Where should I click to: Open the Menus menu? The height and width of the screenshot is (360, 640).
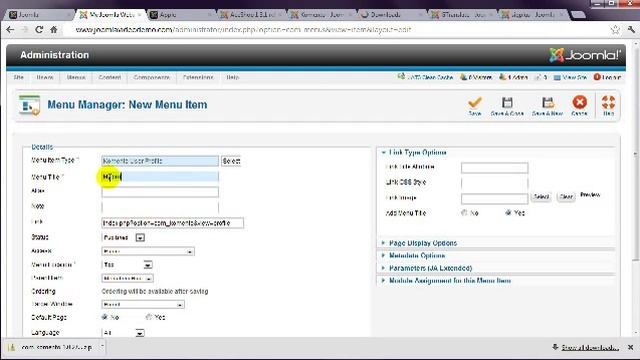[x=76, y=77]
